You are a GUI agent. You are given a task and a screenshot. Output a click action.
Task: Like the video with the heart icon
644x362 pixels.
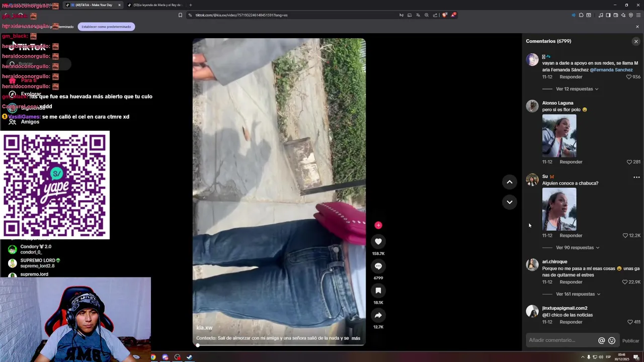tap(378, 241)
